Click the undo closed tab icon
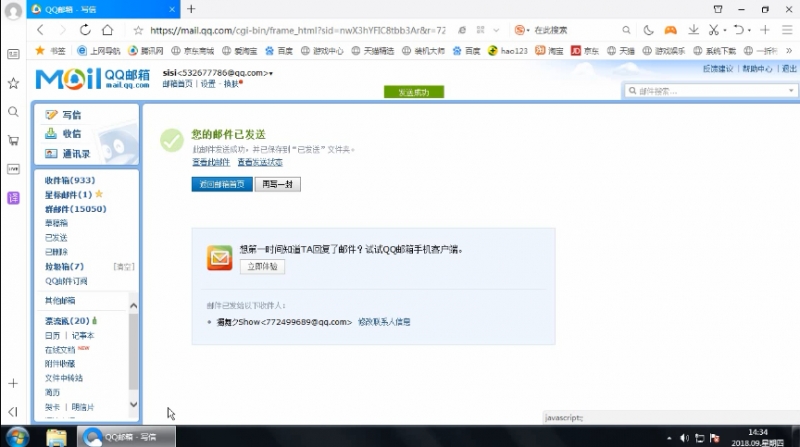The width and height of the screenshot is (800, 447). coord(738,30)
